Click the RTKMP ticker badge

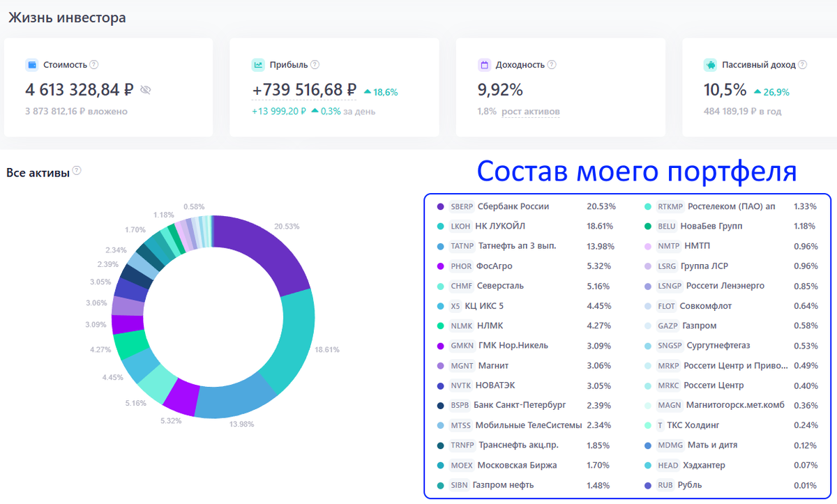[x=670, y=206]
